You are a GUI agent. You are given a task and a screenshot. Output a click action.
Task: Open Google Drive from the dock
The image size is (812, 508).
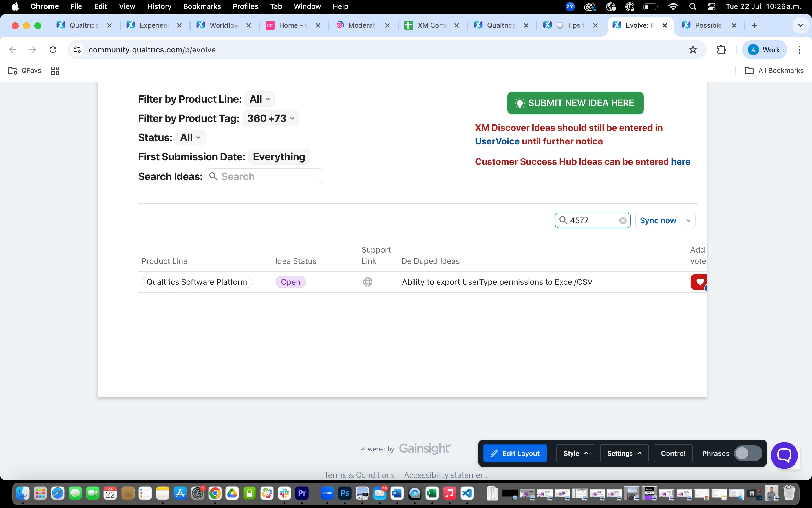click(x=232, y=493)
